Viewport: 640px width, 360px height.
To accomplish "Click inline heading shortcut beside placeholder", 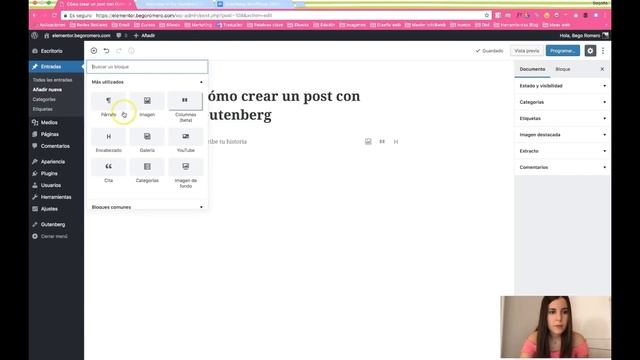I will point(396,142).
